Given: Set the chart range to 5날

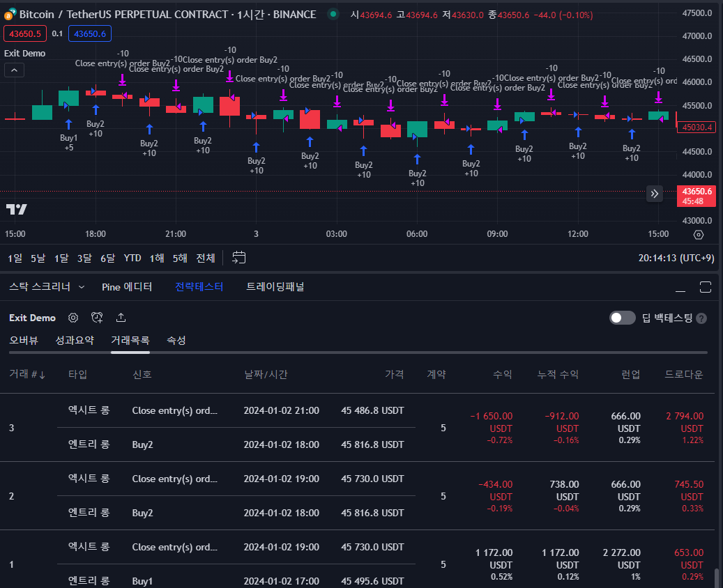Looking at the screenshot, I should click(x=38, y=258).
